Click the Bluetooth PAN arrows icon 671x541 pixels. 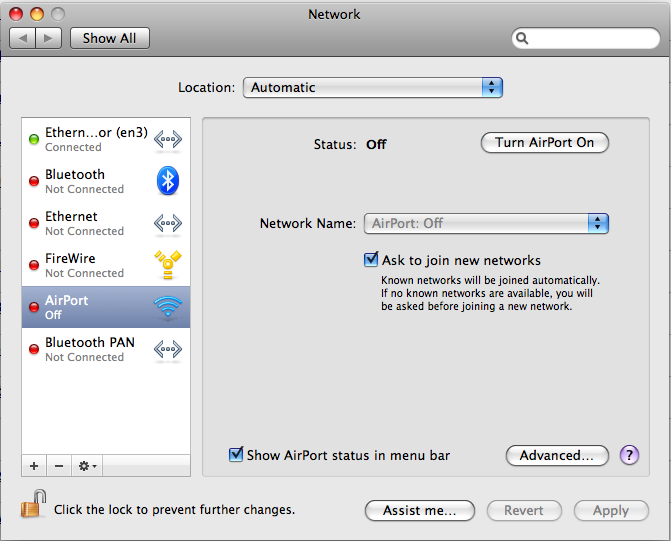coord(168,349)
